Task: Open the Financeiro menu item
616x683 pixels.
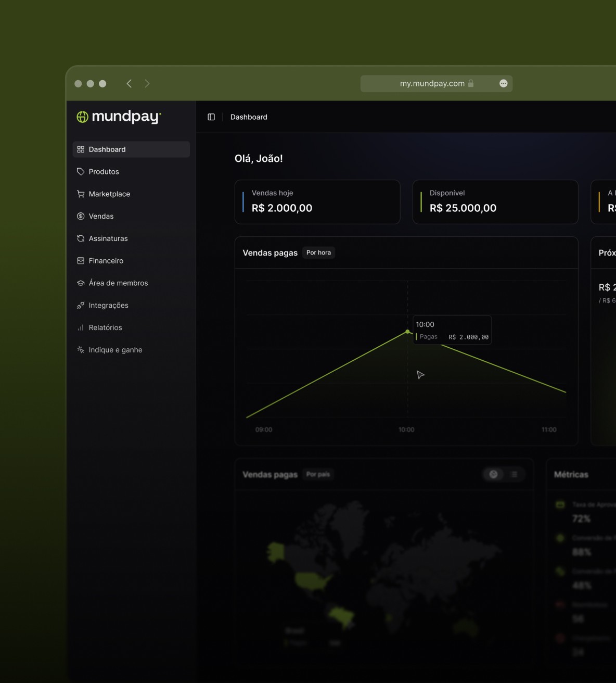Action: [131, 261]
